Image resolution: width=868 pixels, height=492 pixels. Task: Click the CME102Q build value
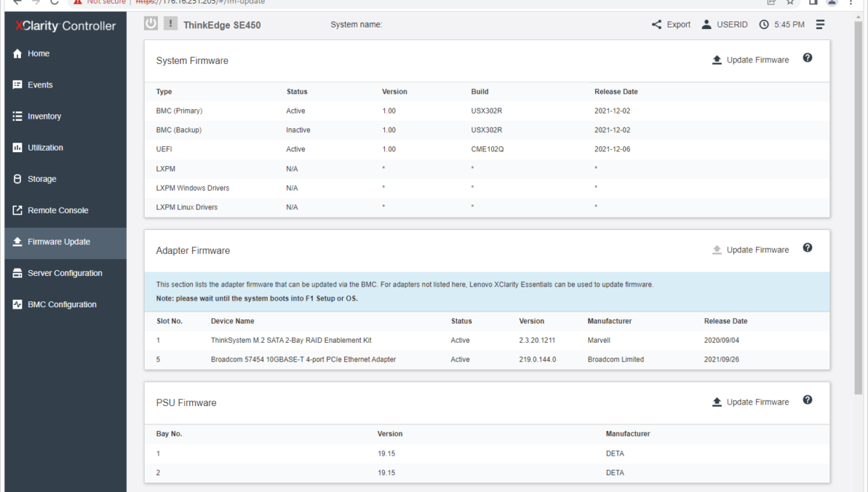coord(487,149)
